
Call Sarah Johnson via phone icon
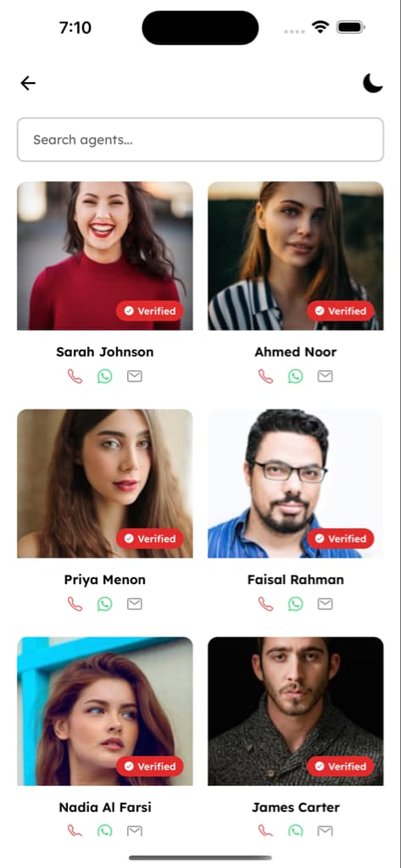pyautogui.click(x=75, y=376)
